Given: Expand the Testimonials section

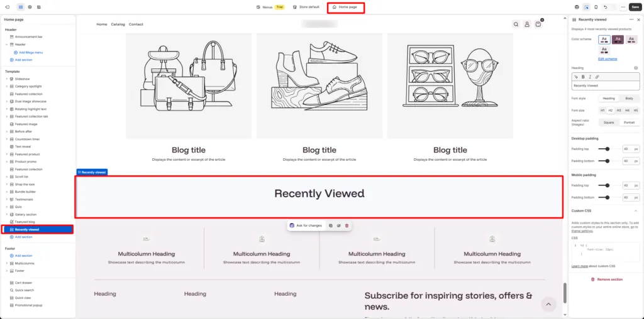Looking at the screenshot, I should click(6, 199).
